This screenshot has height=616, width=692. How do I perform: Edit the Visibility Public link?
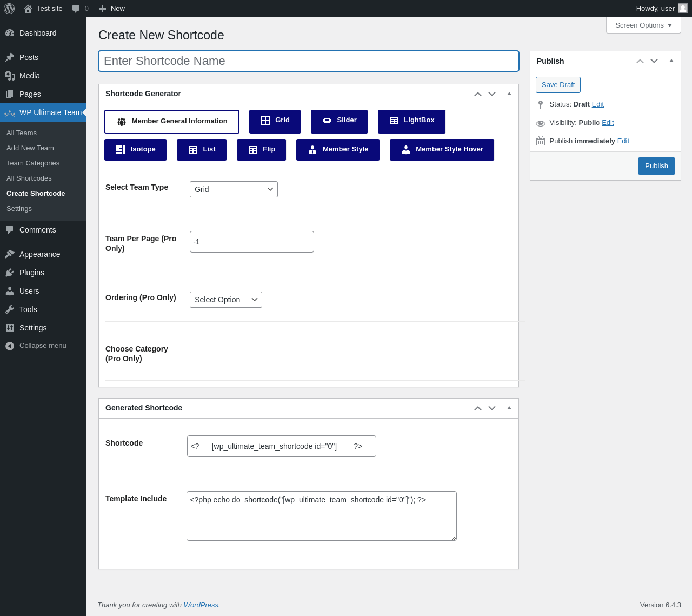[x=608, y=123]
